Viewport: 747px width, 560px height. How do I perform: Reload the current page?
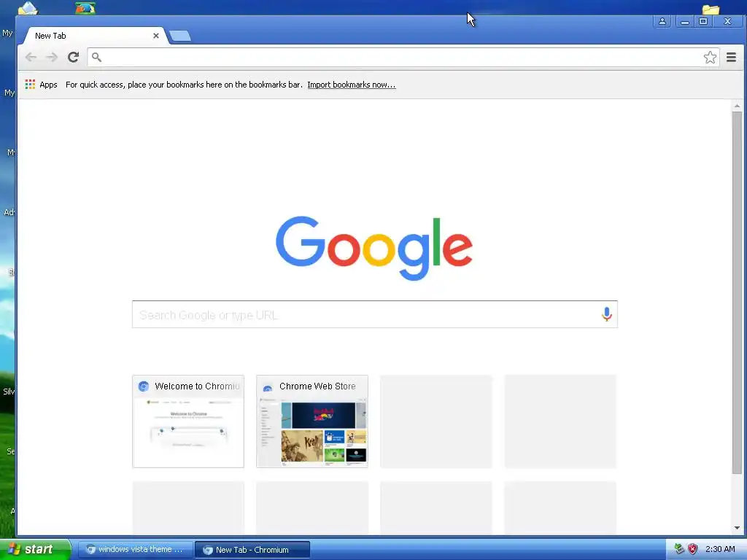tap(73, 57)
